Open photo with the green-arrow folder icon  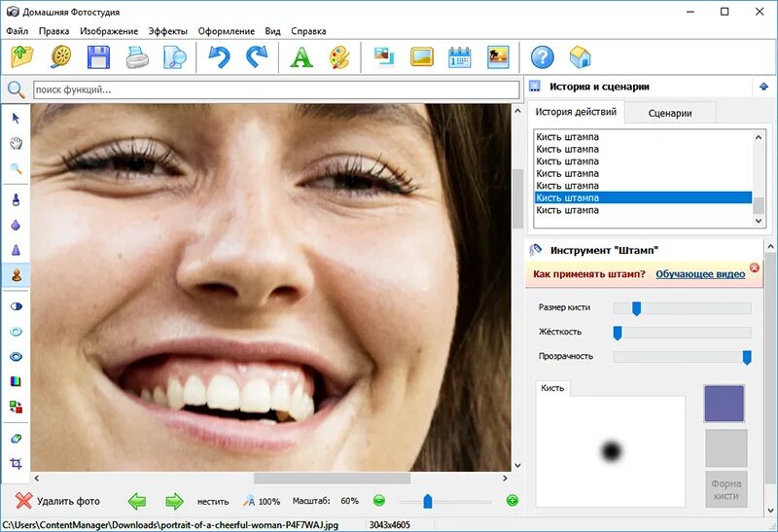[22, 57]
